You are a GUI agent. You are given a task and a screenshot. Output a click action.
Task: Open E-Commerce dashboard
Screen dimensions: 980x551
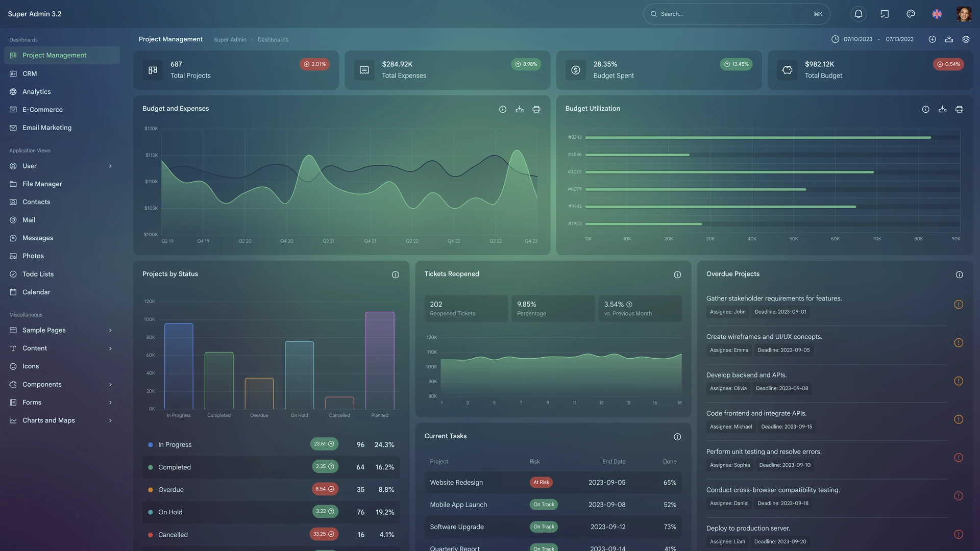point(62,110)
